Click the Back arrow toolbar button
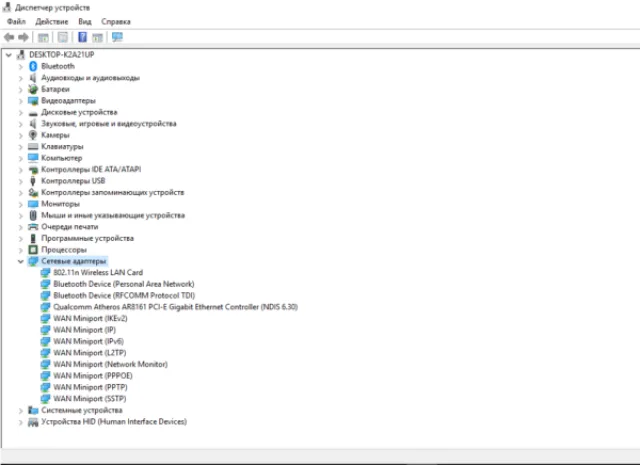640x465 pixels. (x=9, y=38)
